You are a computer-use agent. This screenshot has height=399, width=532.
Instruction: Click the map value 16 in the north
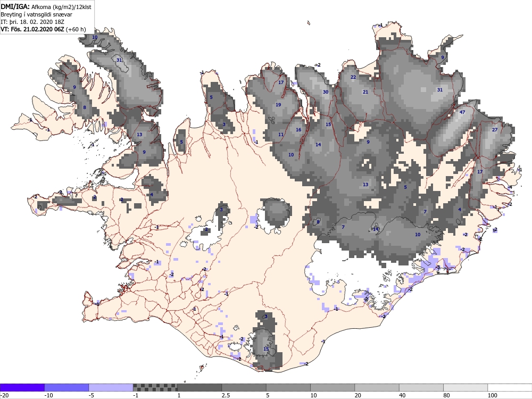click(x=298, y=130)
